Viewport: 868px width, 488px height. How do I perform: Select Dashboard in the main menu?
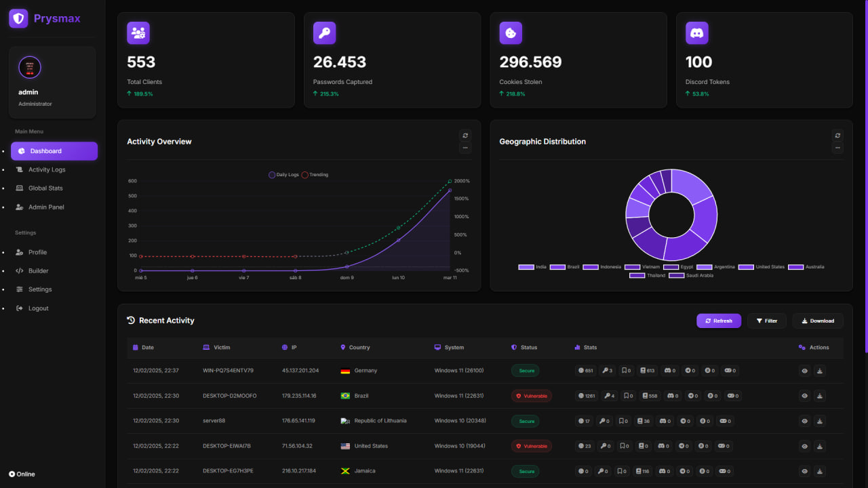tap(54, 151)
